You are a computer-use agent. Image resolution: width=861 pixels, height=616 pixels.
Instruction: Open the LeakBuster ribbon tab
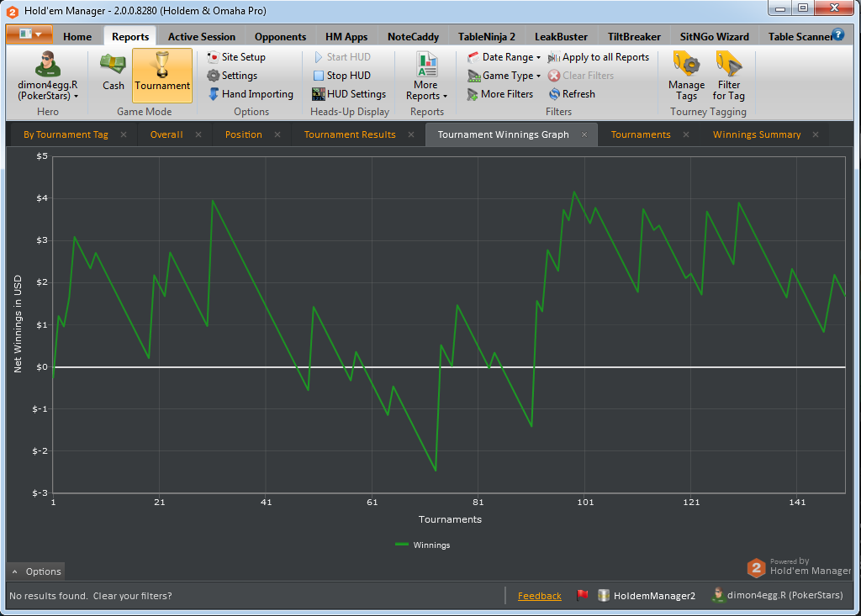pyautogui.click(x=561, y=37)
